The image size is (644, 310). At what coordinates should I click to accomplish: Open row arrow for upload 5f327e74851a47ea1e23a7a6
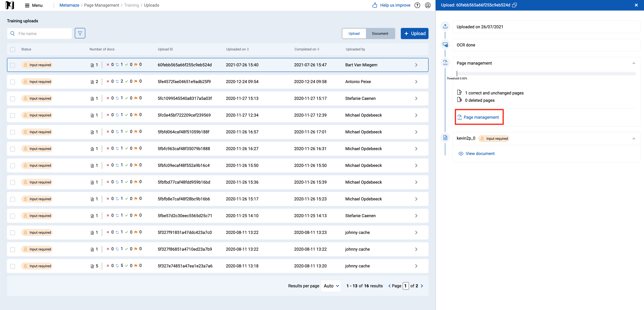pyautogui.click(x=416, y=266)
